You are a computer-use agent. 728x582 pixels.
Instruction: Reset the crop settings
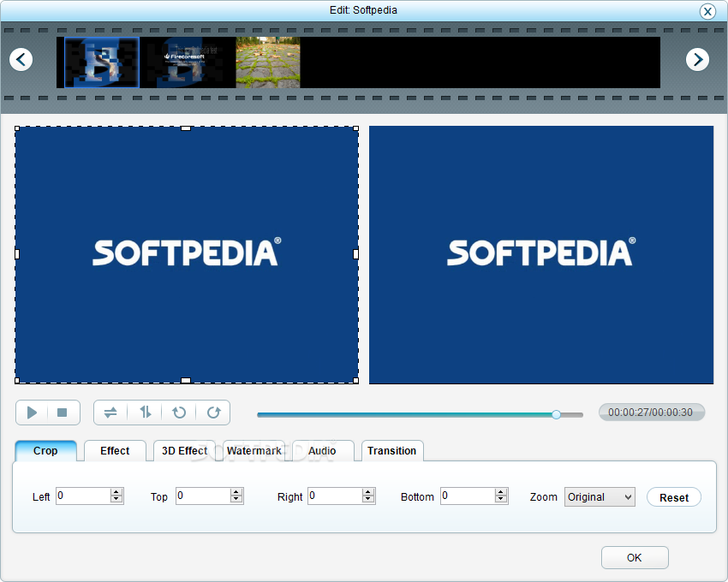(674, 497)
